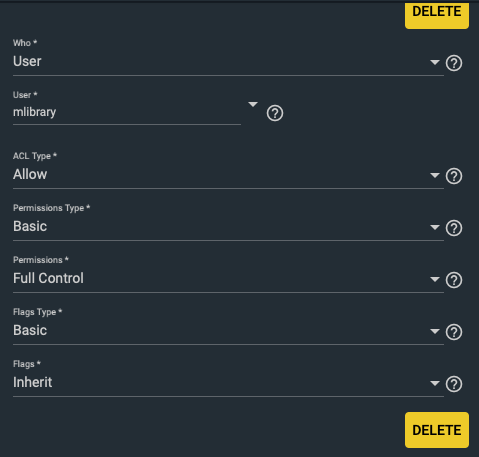479x457 pixels.
Task: Select the Allow ACL type value
Action: coord(30,174)
